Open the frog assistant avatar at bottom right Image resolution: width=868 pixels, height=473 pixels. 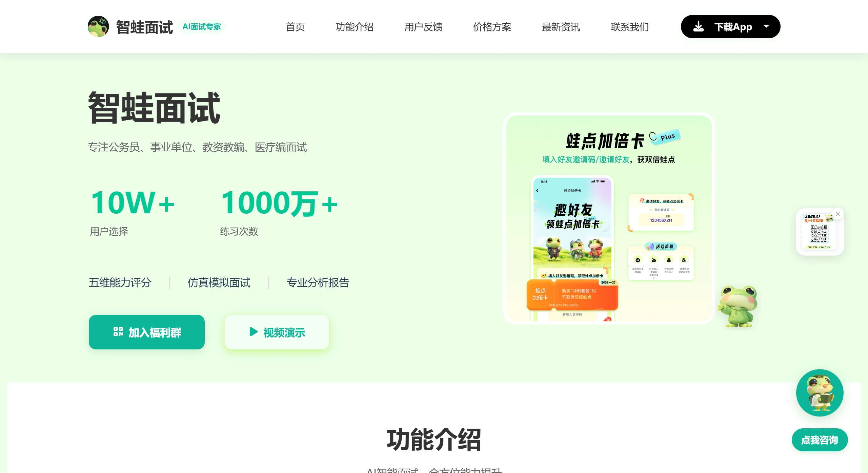820,393
